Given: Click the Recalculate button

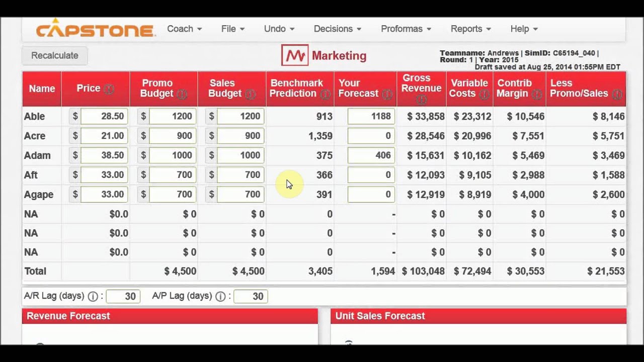Looking at the screenshot, I should coord(55,55).
